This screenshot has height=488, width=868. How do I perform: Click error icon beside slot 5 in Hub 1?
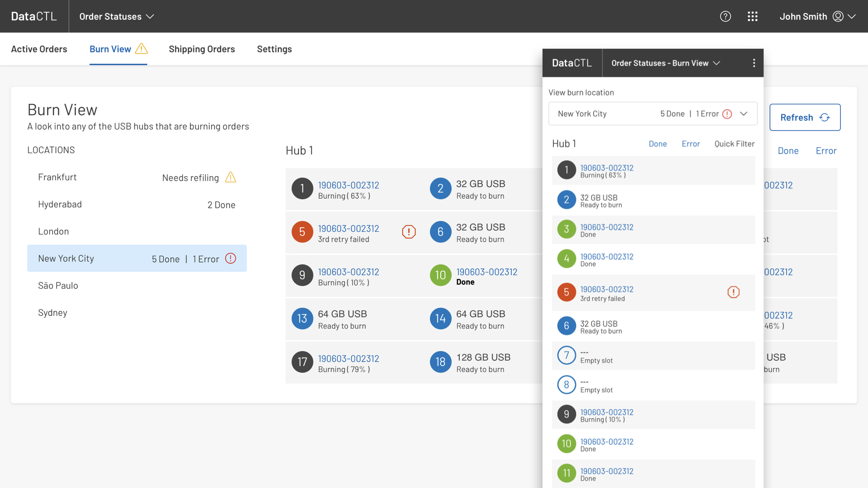click(x=409, y=232)
